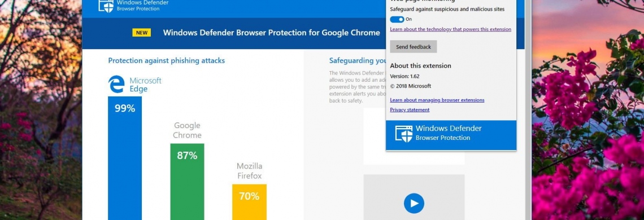Click the Windows Defender Browser Protection popup banner

451,135
